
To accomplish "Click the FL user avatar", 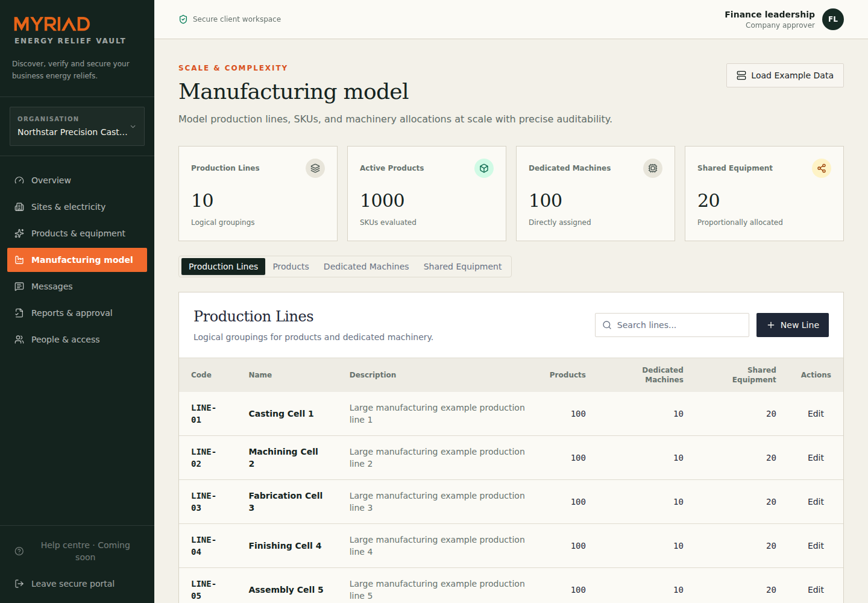I will [x=833, y=19].
